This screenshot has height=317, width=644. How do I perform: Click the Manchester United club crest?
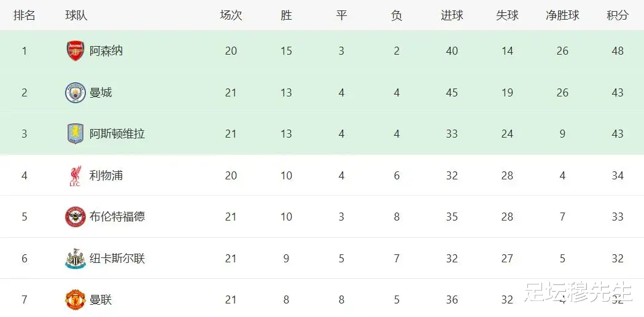click(75, 300)
